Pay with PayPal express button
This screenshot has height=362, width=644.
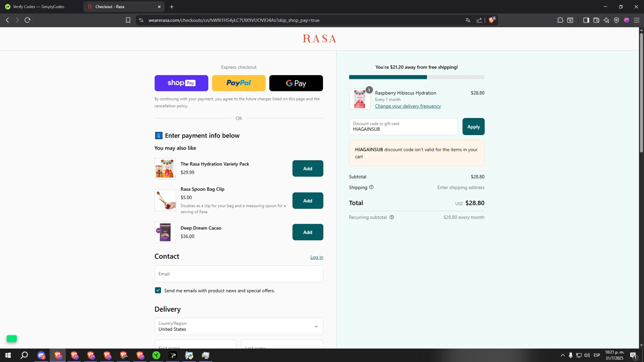239,83
